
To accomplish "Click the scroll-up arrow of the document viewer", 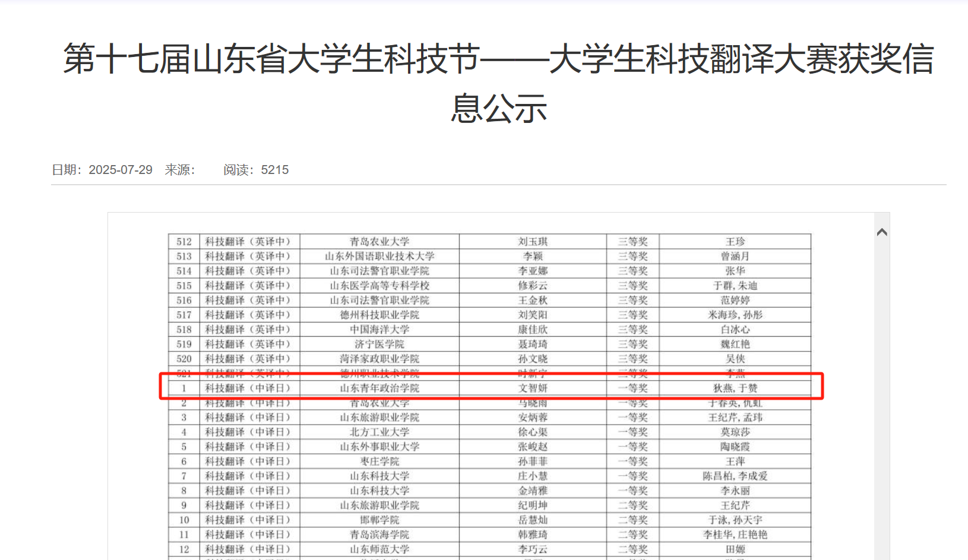I will (882, 232).
